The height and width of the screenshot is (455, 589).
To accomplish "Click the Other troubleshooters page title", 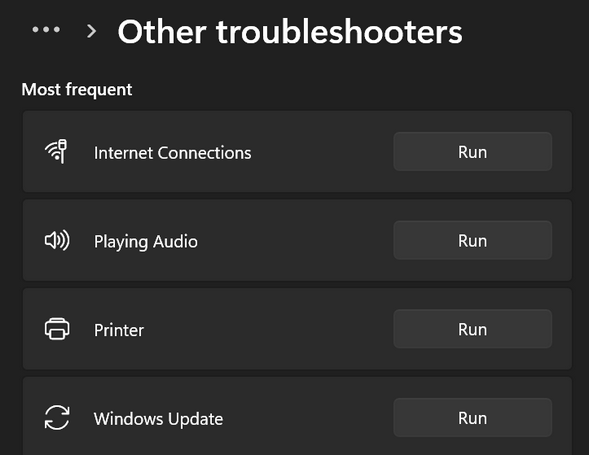I will pos(290,32).
